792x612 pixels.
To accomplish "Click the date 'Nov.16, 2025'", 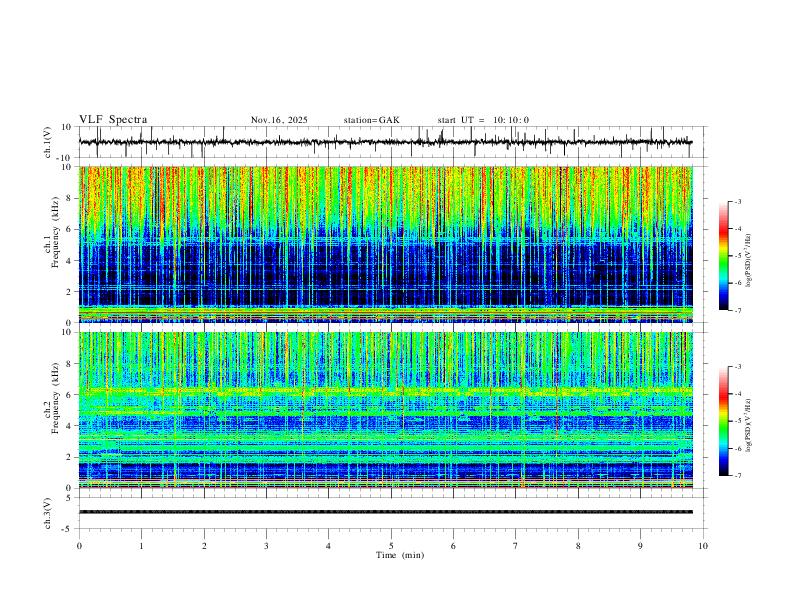I will pyautogui.click(x=279, y=120).
